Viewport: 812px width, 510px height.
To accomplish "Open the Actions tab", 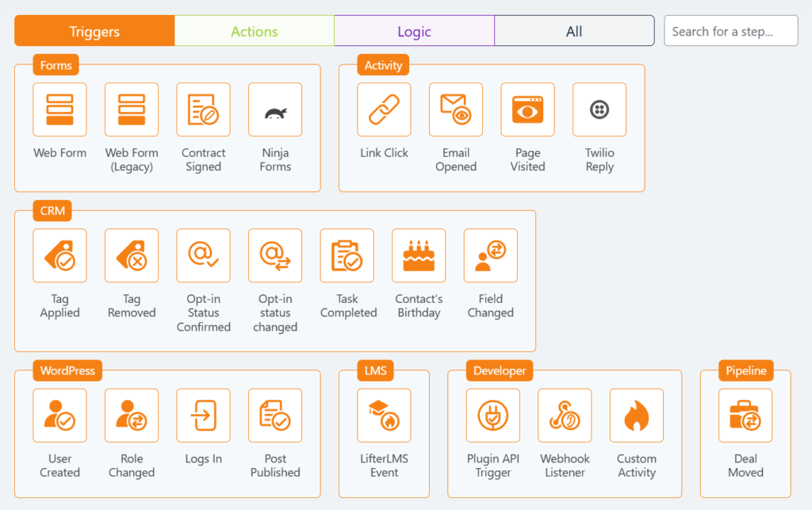I will [255, 31].
